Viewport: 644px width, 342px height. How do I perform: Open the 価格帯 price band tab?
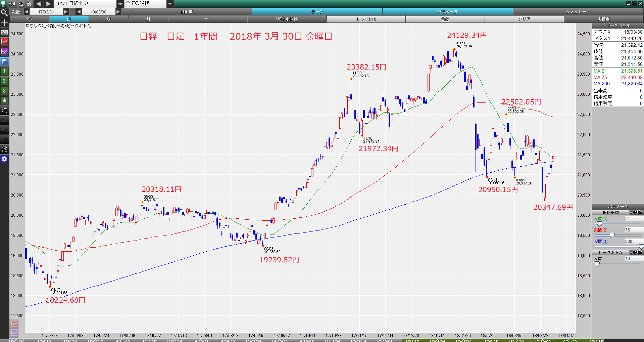pos(186,12)
